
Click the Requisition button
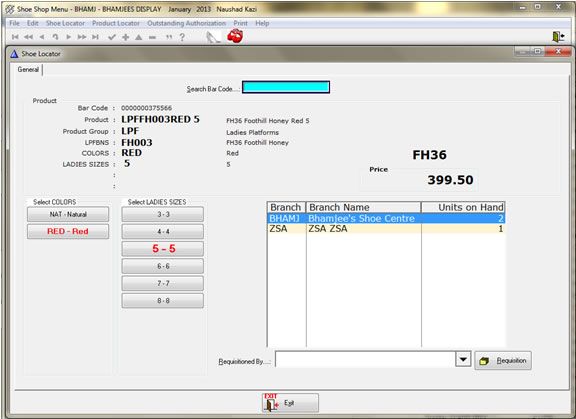point(503,360)
